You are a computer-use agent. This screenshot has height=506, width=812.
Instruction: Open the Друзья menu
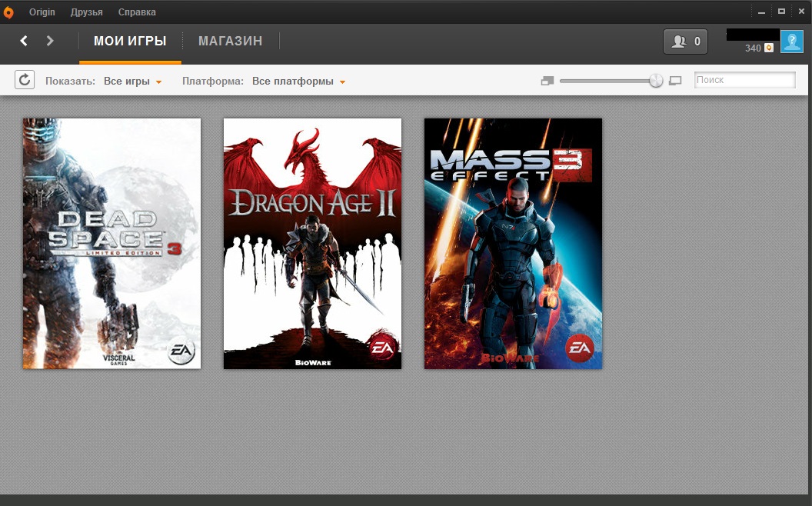(x=86, y=12)
